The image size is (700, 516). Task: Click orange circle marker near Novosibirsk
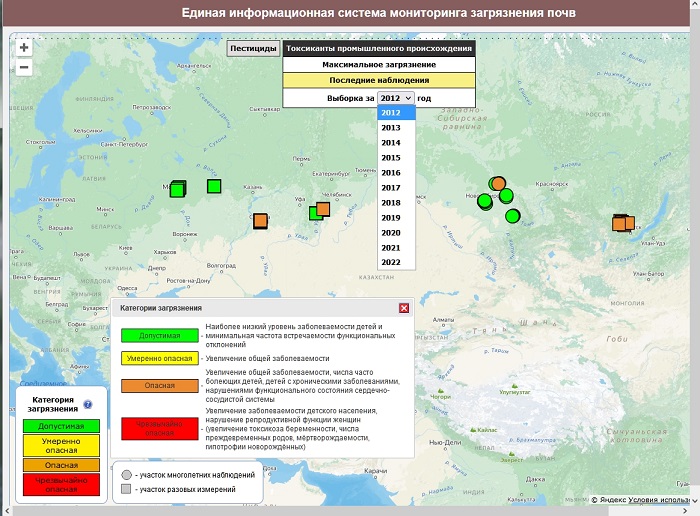click(x=499, y=183)
